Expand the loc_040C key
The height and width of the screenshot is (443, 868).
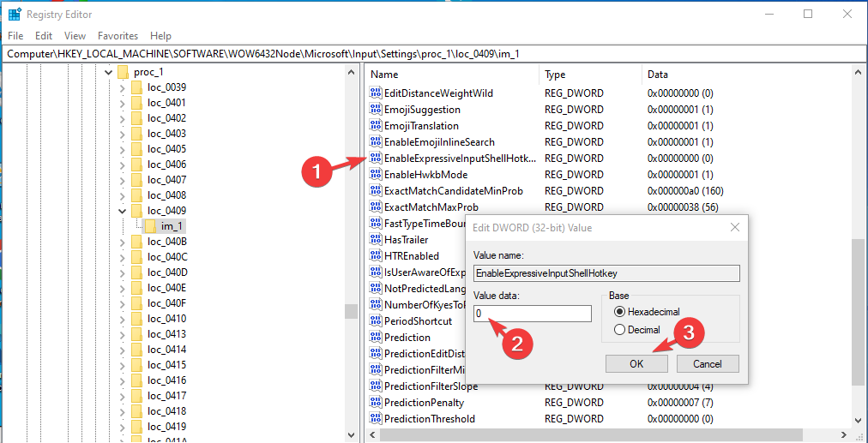coord(123,257)
